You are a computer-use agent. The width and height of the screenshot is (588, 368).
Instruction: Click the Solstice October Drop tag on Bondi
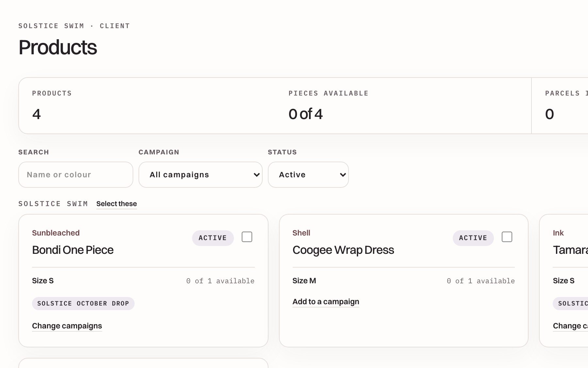tap(83, 304)
